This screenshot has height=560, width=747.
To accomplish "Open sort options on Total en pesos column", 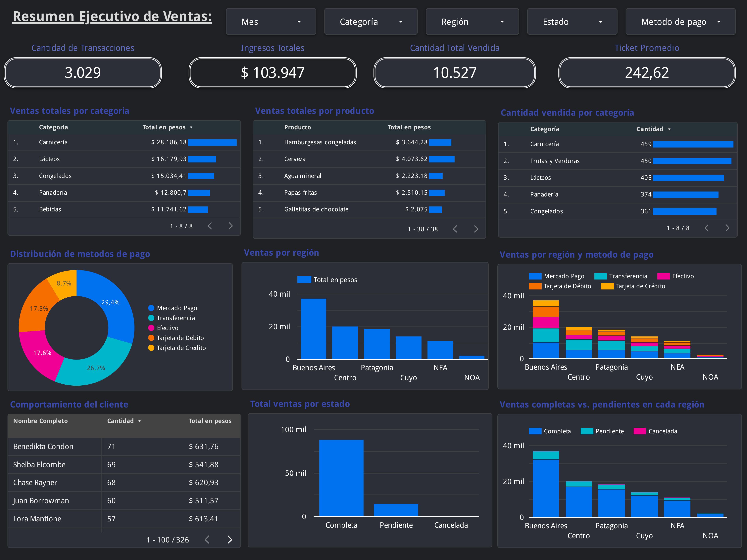I will (191, 127).
